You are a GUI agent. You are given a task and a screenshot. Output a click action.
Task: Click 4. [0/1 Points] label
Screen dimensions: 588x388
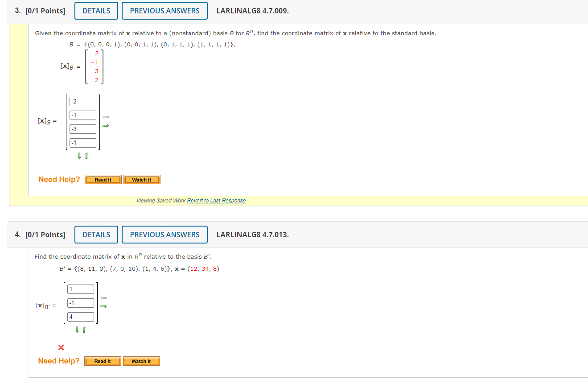coord(40,235)
